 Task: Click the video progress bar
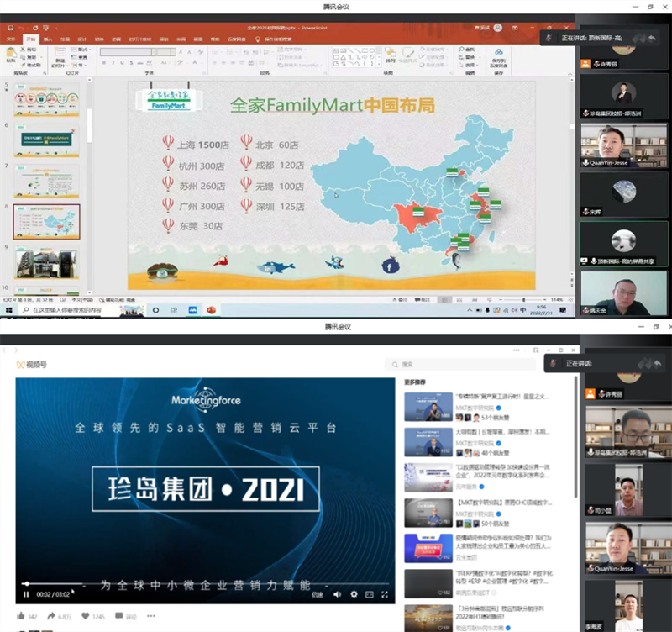[x=202, y=583]
